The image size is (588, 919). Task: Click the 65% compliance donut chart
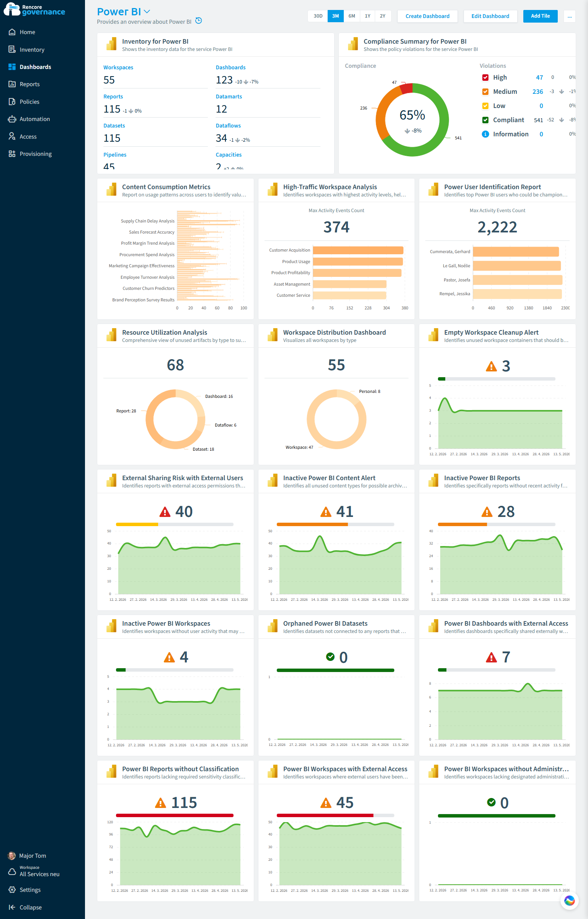coord(412,119)
